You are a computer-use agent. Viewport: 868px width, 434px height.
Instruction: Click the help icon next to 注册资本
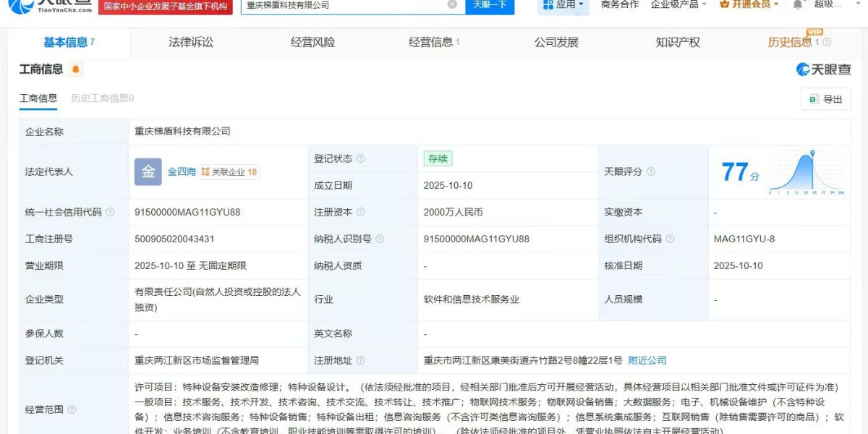click(x=360, y=213)
